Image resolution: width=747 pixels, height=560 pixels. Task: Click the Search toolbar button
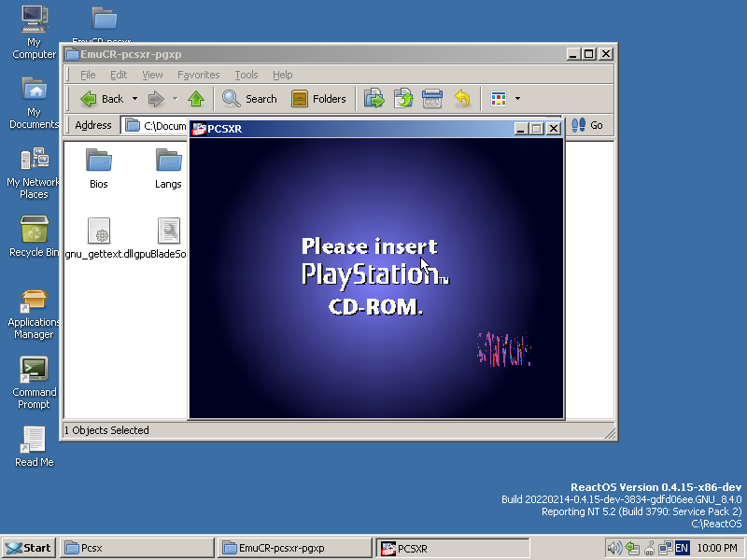pyautogui.click(x=249, y=99)
